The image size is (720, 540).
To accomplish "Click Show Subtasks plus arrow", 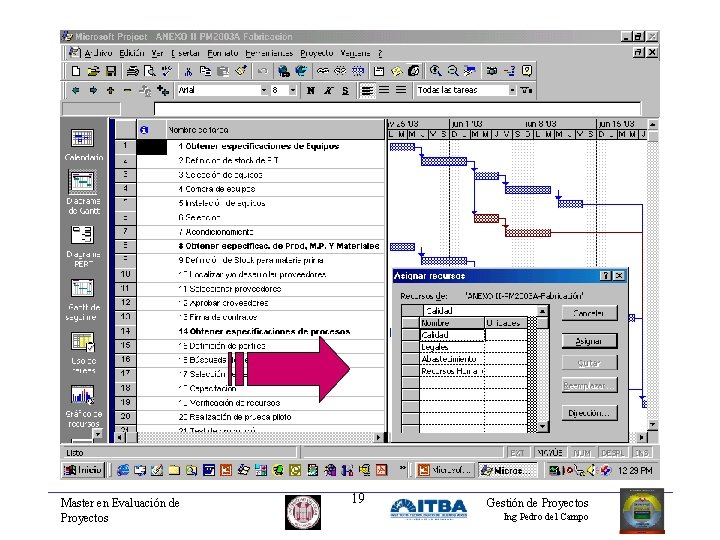I will [x=110, y=90].
